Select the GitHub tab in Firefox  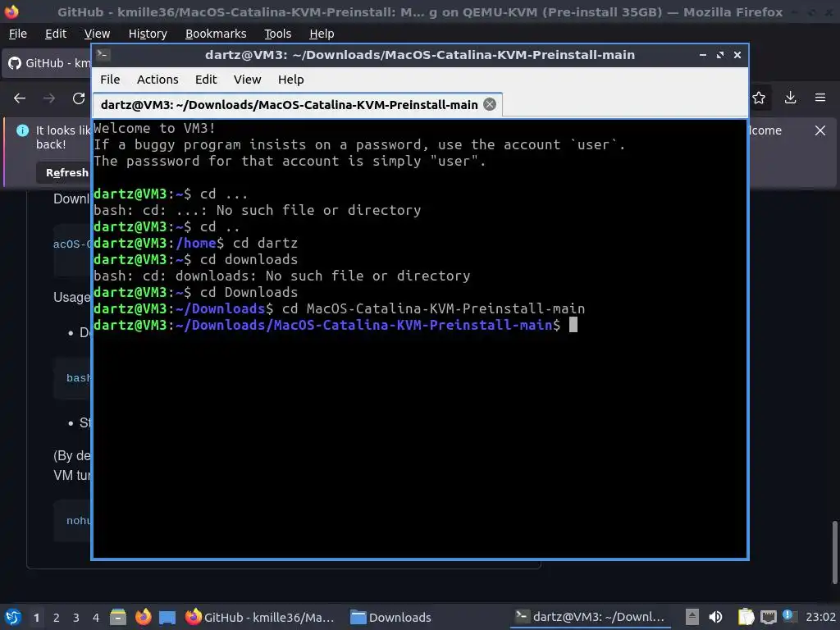click(47, 63)
